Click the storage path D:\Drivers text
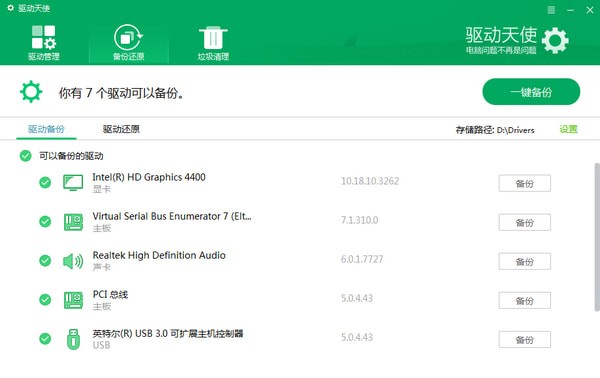Image resolution: width=600 pixels, height=378 pixels. pyautogui.click(x=515, y=130)
